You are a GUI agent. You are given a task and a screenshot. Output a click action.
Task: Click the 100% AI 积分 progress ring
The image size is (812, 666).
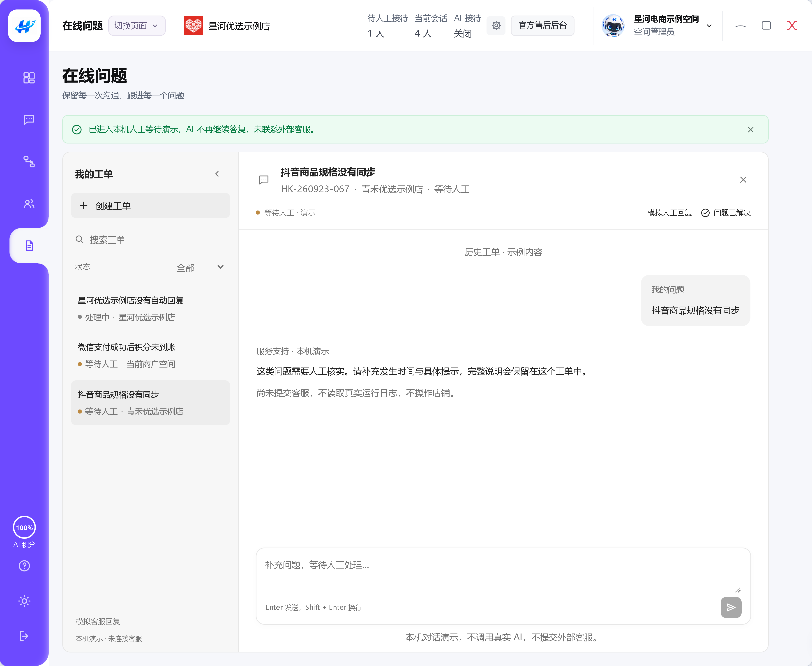tap(24, 527)
